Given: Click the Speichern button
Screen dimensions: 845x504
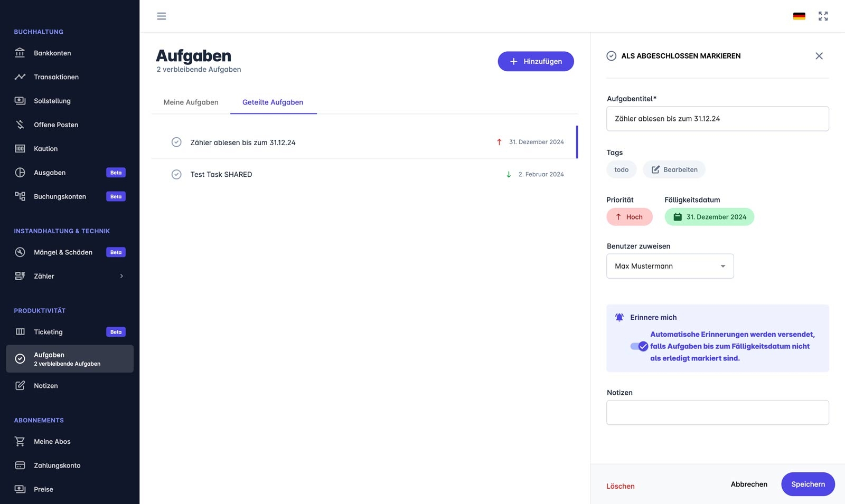Looking at the screenshot, I should tap(808, 484).
